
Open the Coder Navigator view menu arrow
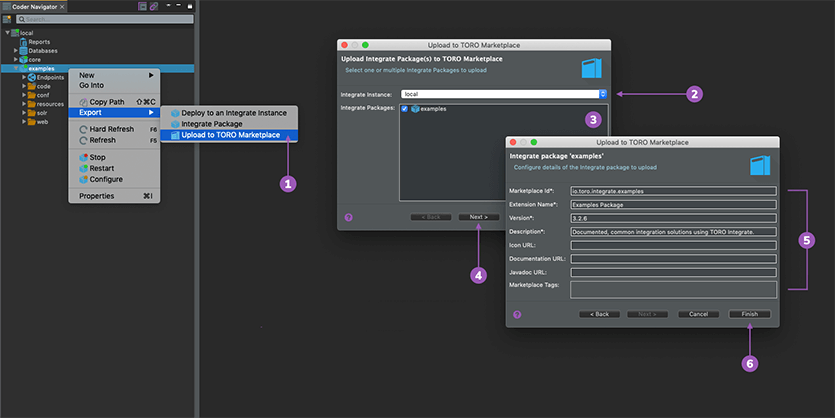168,5
